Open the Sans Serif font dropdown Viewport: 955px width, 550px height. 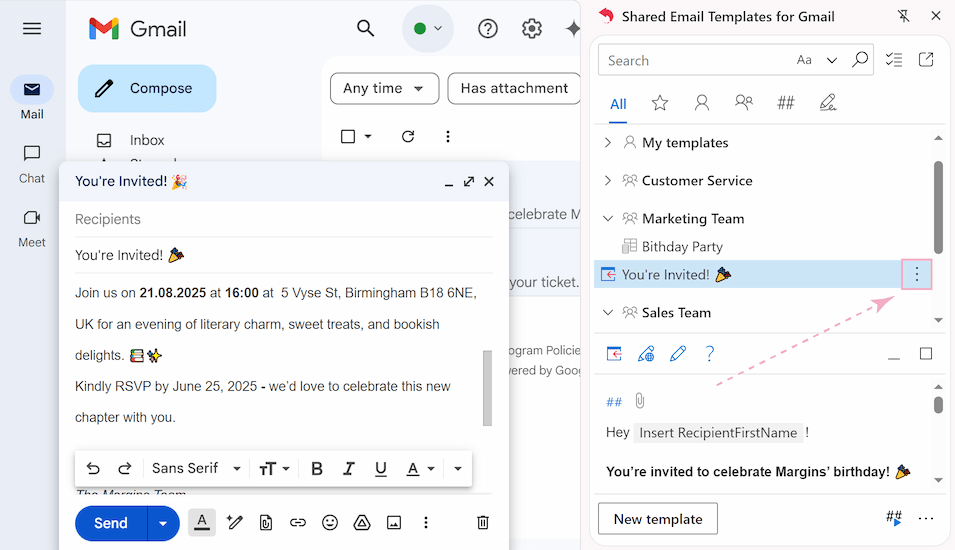point(196,468)
